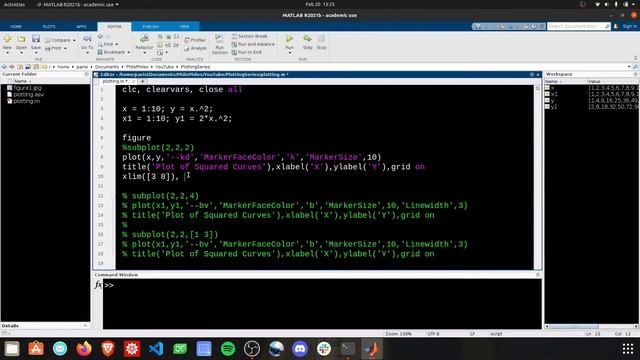Switch to the PLOTS tab
640x360 pixels.
tap(49, 27)
